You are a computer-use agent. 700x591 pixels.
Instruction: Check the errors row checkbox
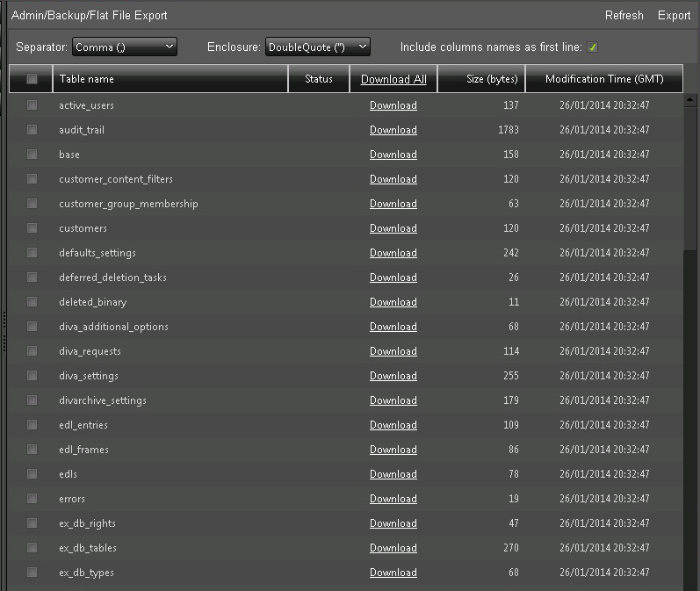32,498
